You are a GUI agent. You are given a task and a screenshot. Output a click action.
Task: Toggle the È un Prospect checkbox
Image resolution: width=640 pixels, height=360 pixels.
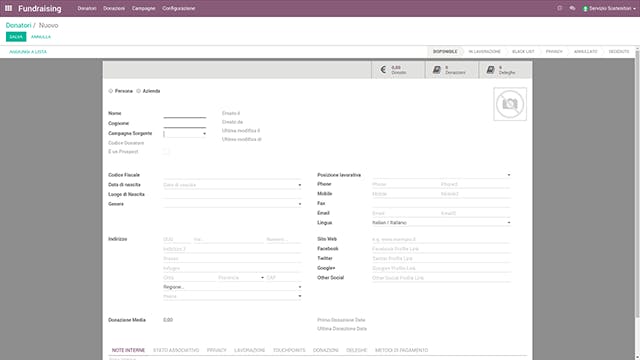click(166, 151)
